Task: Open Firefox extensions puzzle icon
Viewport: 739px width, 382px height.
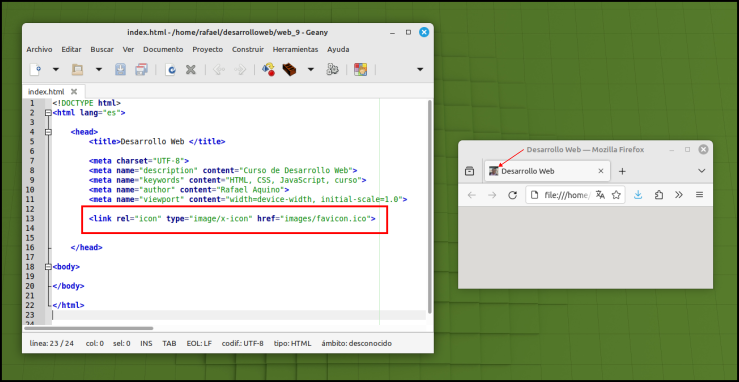Action: point(659,195)
